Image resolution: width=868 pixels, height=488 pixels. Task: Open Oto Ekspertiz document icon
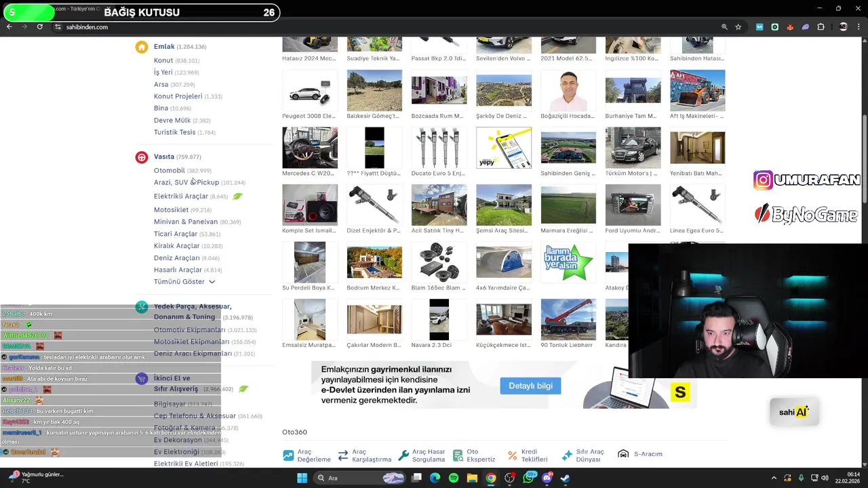coord(458,455)
